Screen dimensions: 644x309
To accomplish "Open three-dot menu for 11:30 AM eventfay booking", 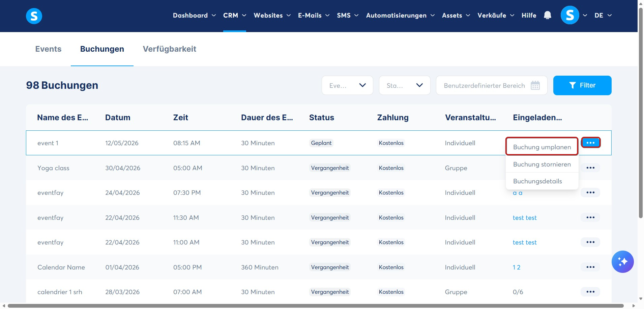I will [590, 217].
